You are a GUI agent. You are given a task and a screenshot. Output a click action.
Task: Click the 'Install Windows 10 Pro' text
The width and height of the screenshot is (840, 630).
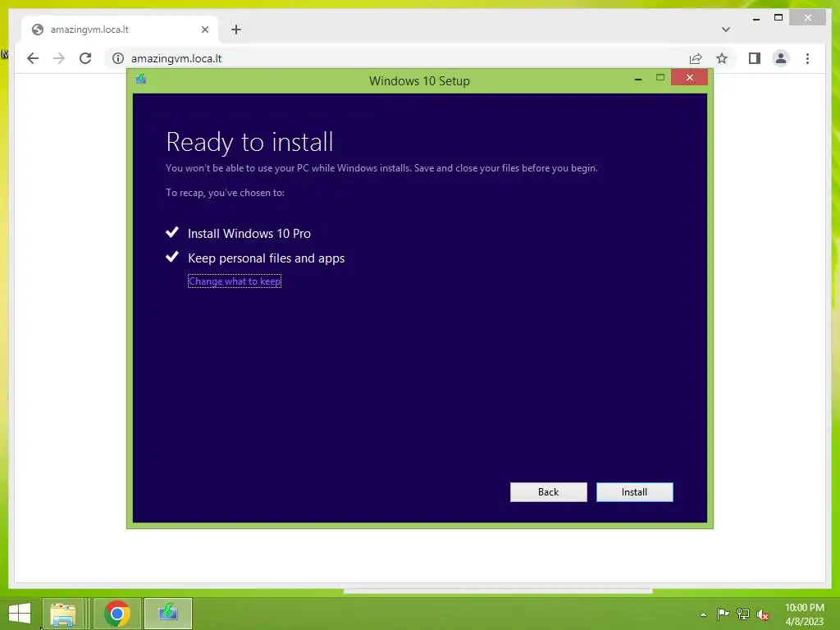tap(249, 234)
